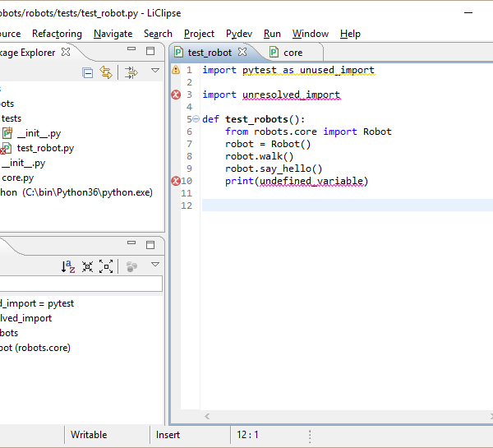
Task: Click the greyed-out spheres Outline toolbar icon
Action: 131,267
